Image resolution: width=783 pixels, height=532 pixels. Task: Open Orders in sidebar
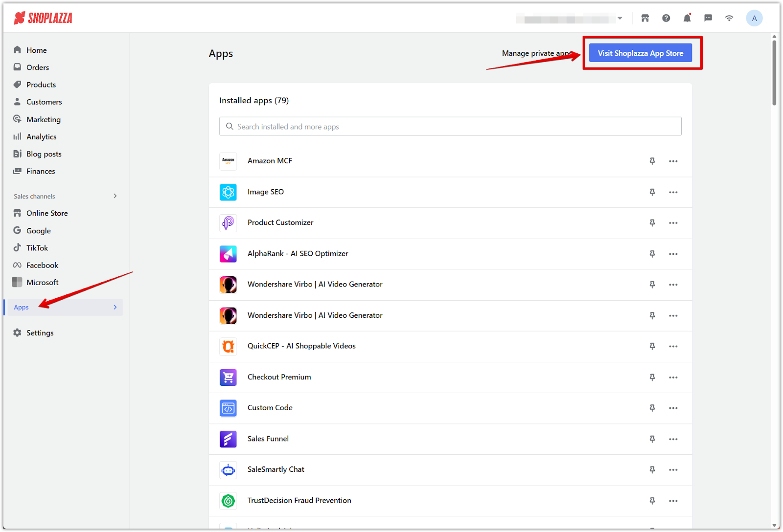point(38,67)
